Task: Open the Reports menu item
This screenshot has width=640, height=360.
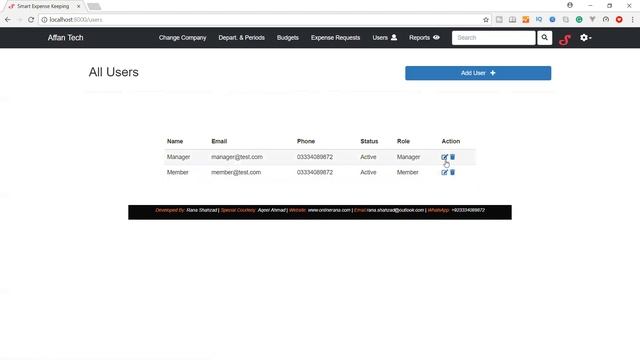Action: [x=424, y=38]
